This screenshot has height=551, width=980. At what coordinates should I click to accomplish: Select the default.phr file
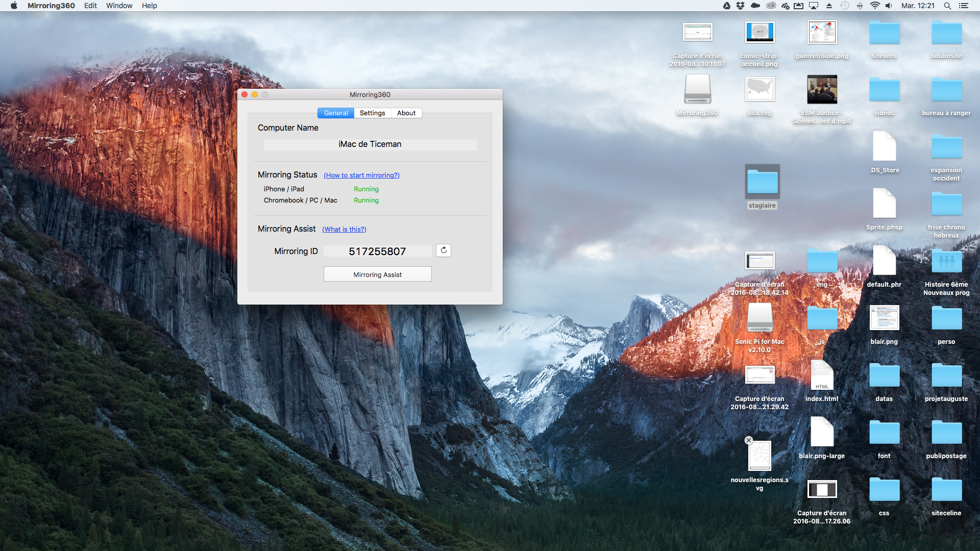(884, 261)
